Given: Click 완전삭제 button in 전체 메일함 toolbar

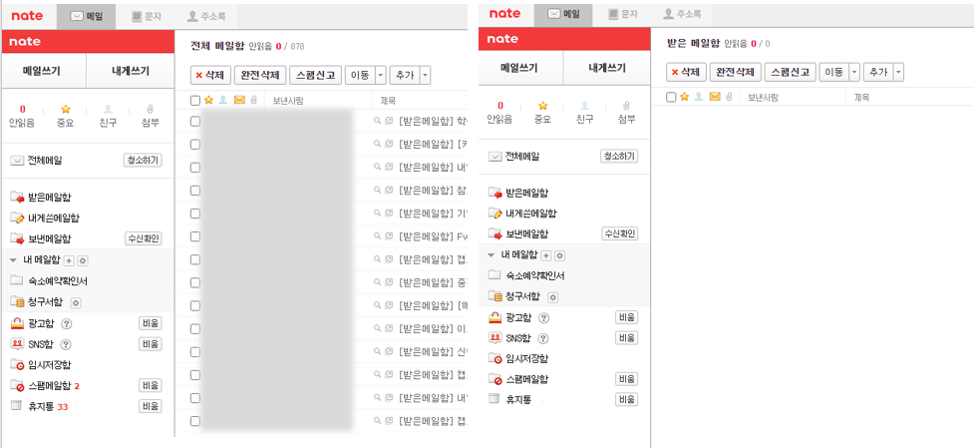Looking at the screenshot, I should (x=260, y=75).
